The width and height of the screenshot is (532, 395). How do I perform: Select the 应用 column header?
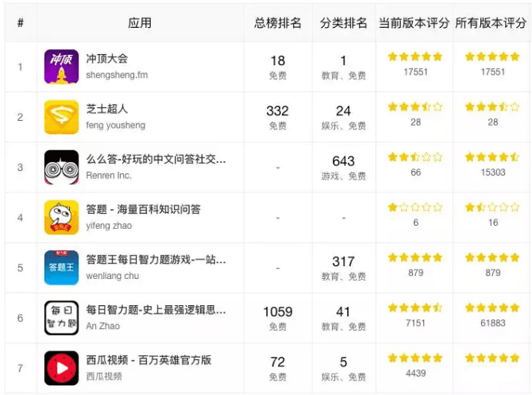[x=140, y=23]
